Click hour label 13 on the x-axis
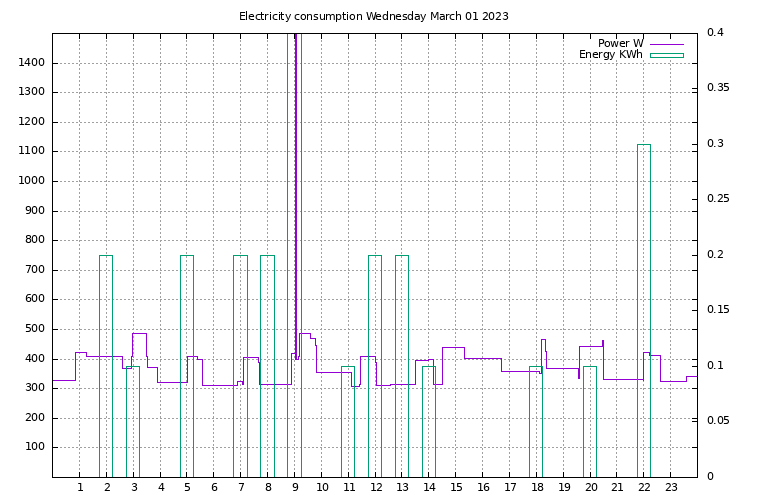This screenshot has height=500, width=768. pos(403,488)
